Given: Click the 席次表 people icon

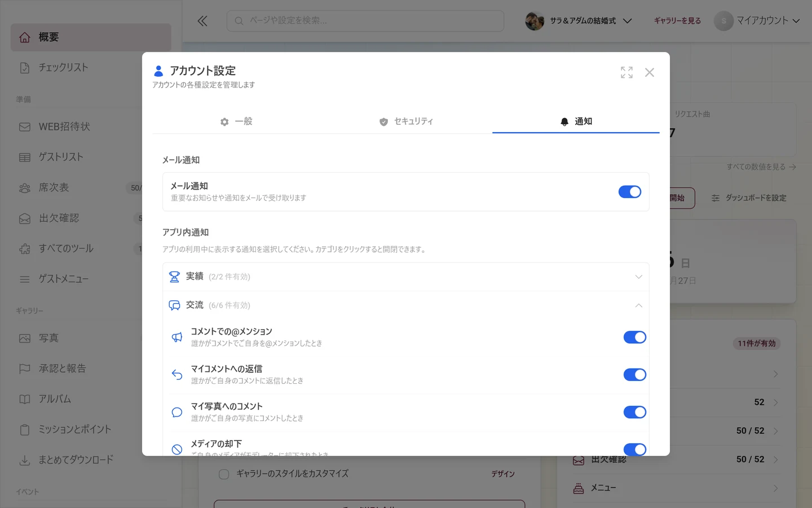Looking at the screenshot, I should tap(25, 188).
